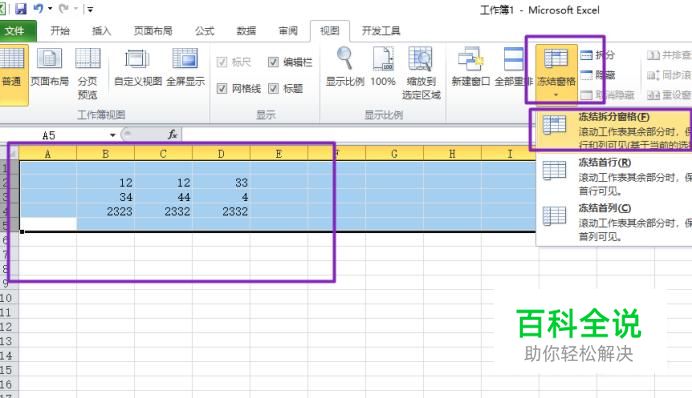Click 缩放到选定区域 zoom to selection
The width and height of the screenshot is (692, 398).
(421, 73)
